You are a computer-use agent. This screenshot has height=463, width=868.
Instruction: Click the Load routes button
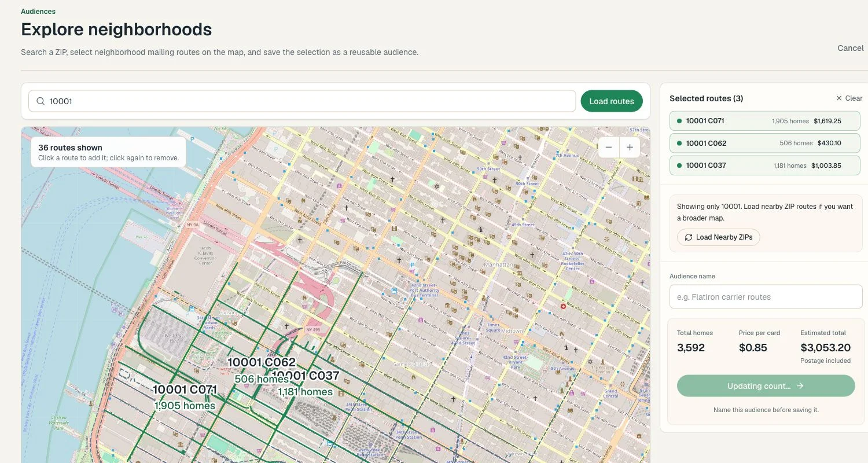612,101
